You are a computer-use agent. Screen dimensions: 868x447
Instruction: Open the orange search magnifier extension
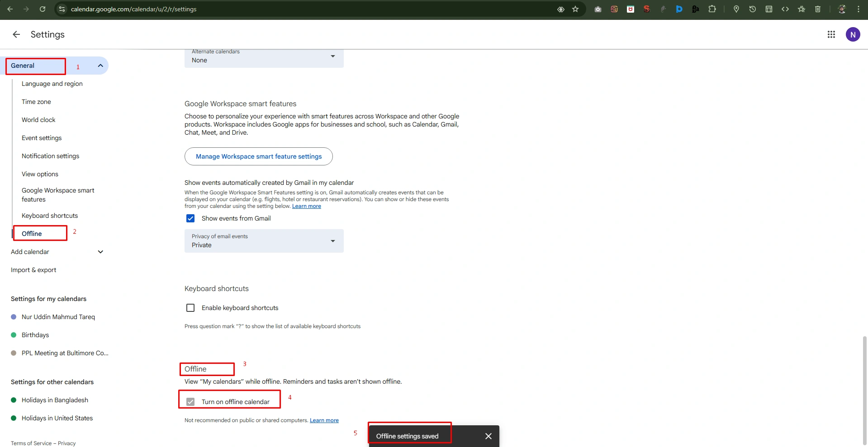click(614, 9)
